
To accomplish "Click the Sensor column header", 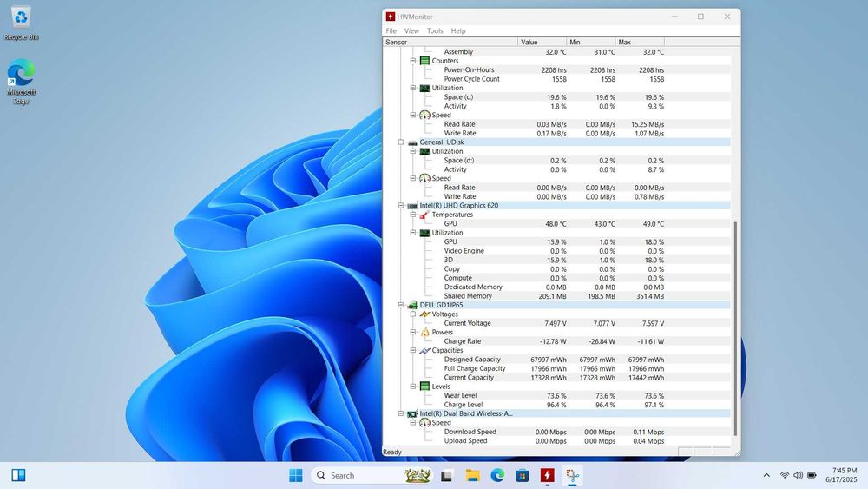I will (450, 42).
